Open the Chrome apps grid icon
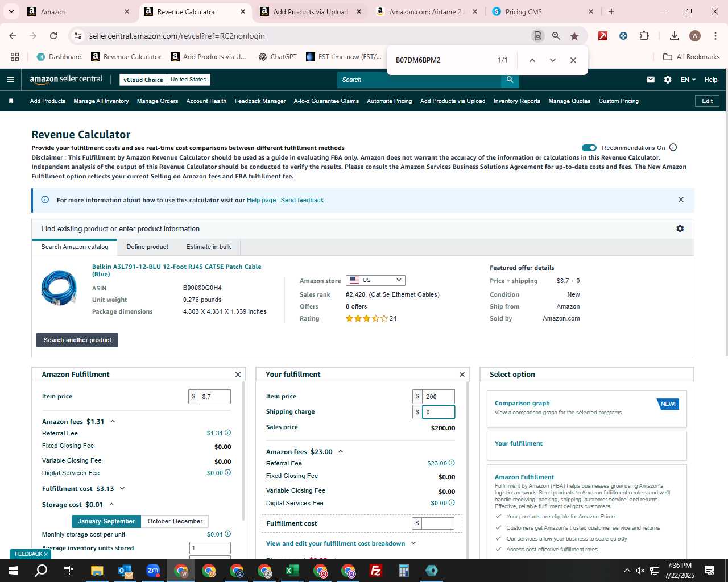The width and height of the screenshot is (728, 582). (15, 57)
